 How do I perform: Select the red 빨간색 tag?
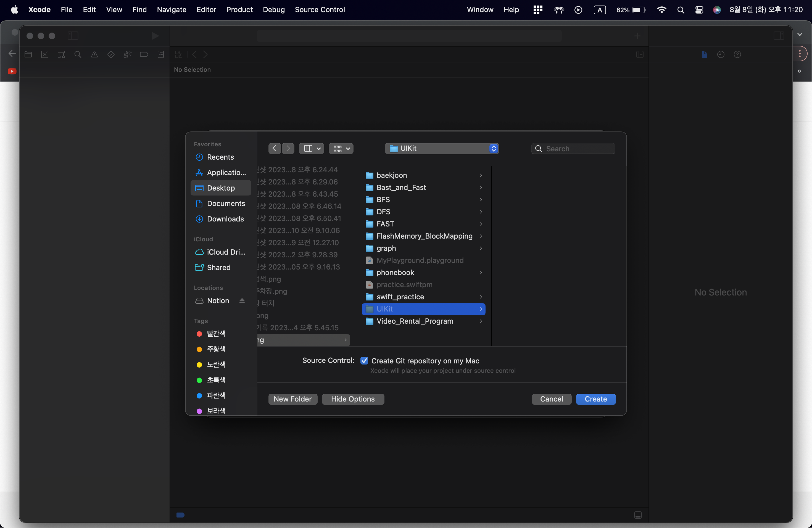[216, 334]
